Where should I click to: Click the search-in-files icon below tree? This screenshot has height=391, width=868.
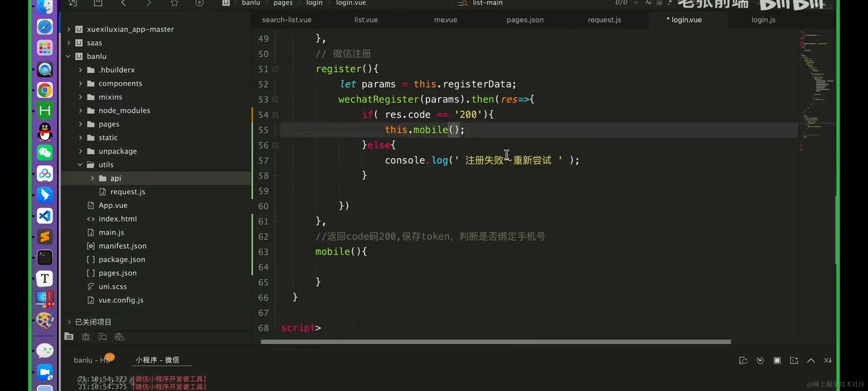(102, 337)
